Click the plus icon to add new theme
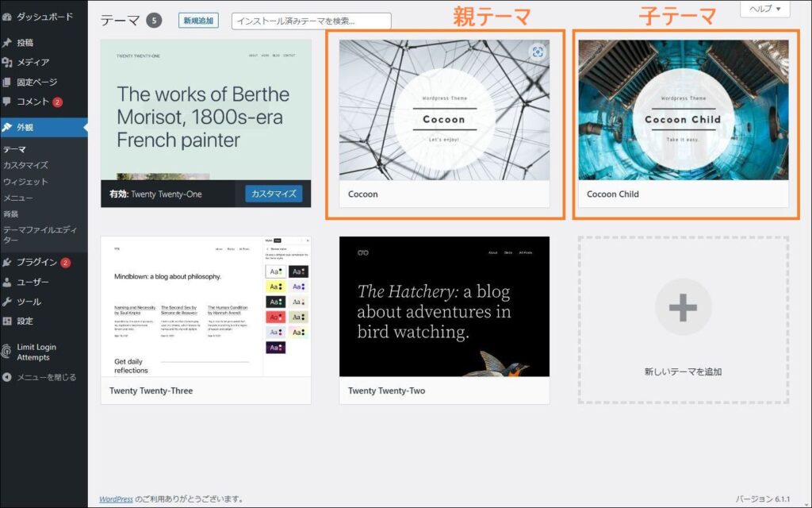 pyautogui.click(x=683, y=307)
